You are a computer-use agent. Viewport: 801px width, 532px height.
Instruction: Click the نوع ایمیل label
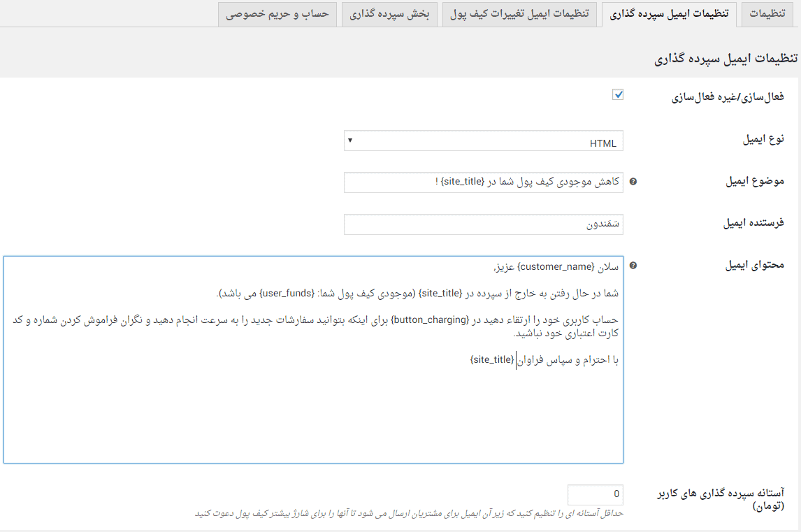coord(763,139)
